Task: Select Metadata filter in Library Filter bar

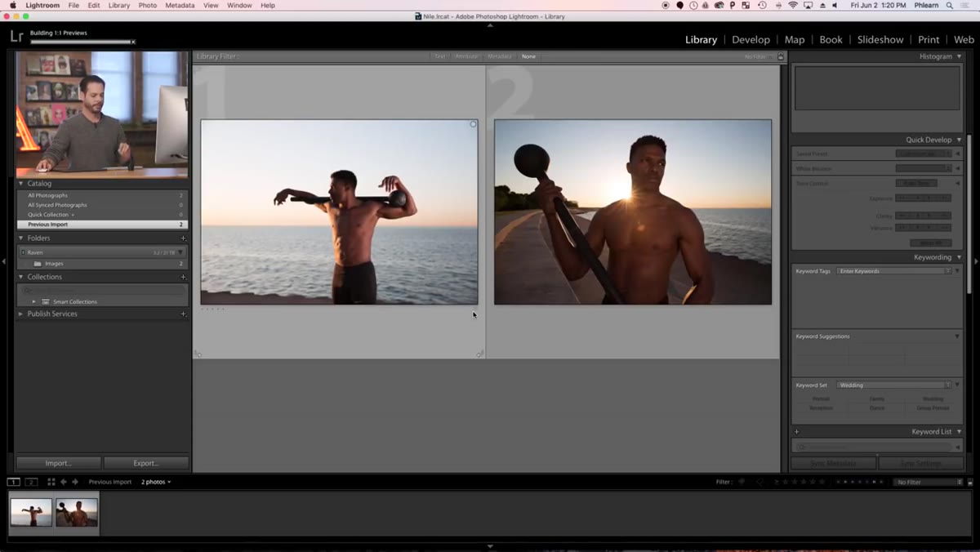Action: point(500,56)
